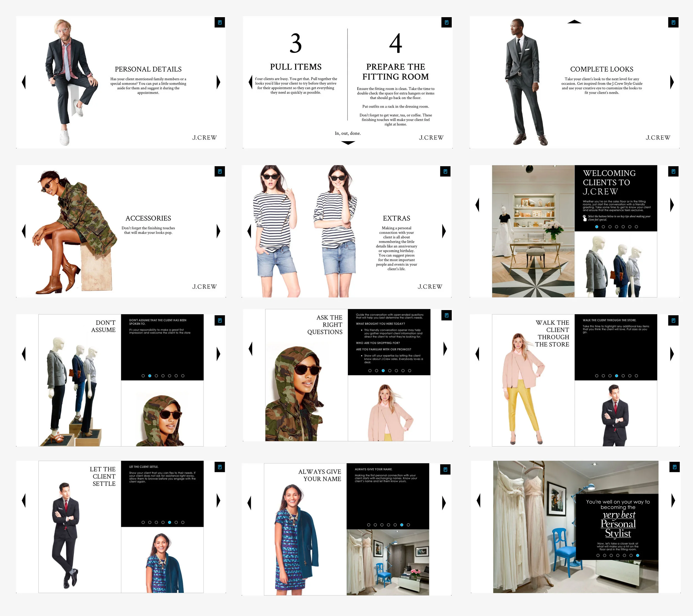This screenshot has height=616, width=693.
Task: Click 'WHAT BROUGHT YOU HERE TODAY?' text
Action: tap(380, 324)
